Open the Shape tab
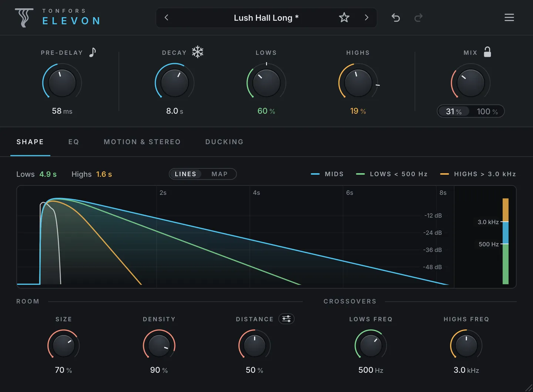 (x=30, y=142)
